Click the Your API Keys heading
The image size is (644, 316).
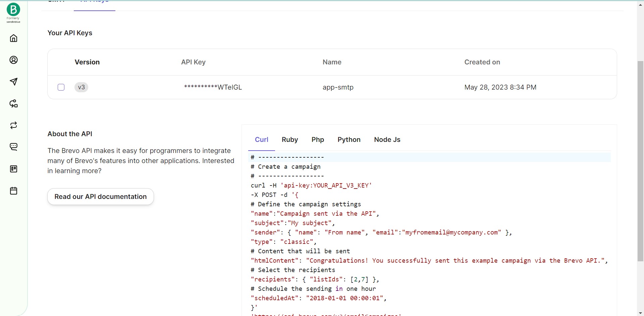(x=70, y=33)
